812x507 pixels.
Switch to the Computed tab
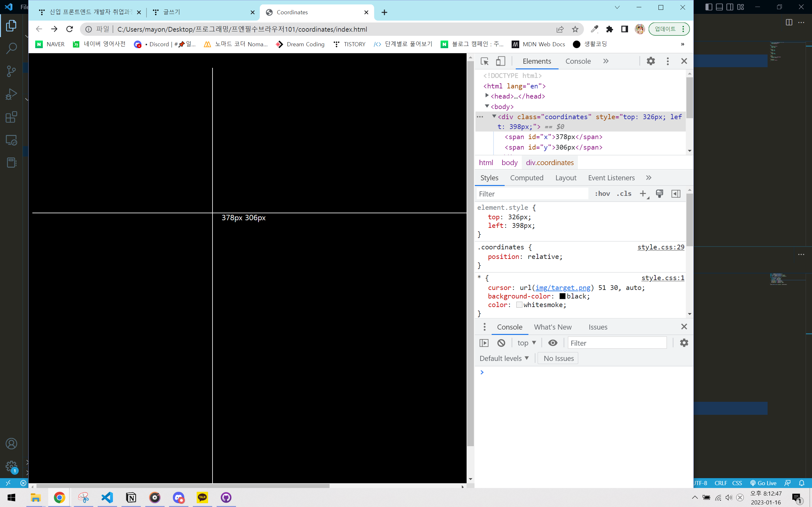[x=527, y=178]
